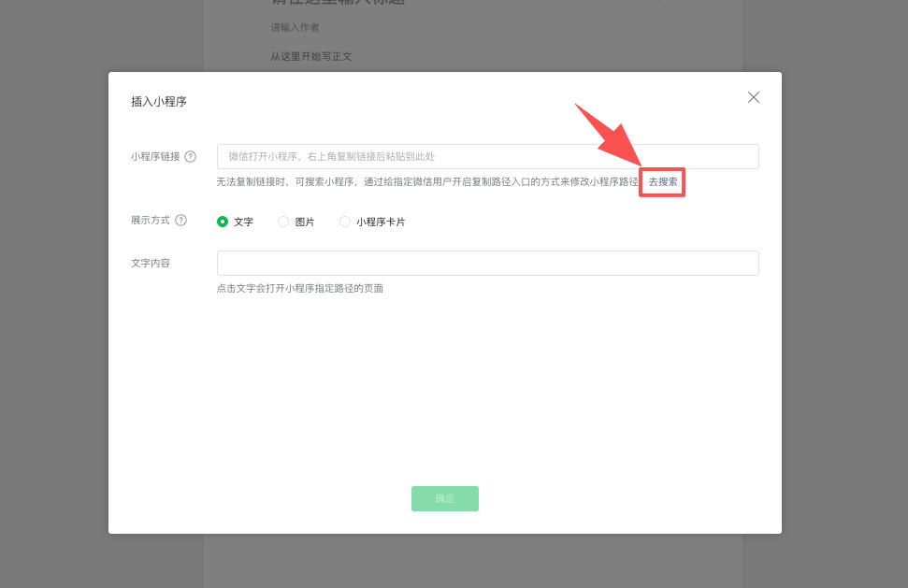Click hint text 点击文字会打开小程序指定路径的页面
Viewport: 908px width, 588px height.
click(x=299, y=288)
